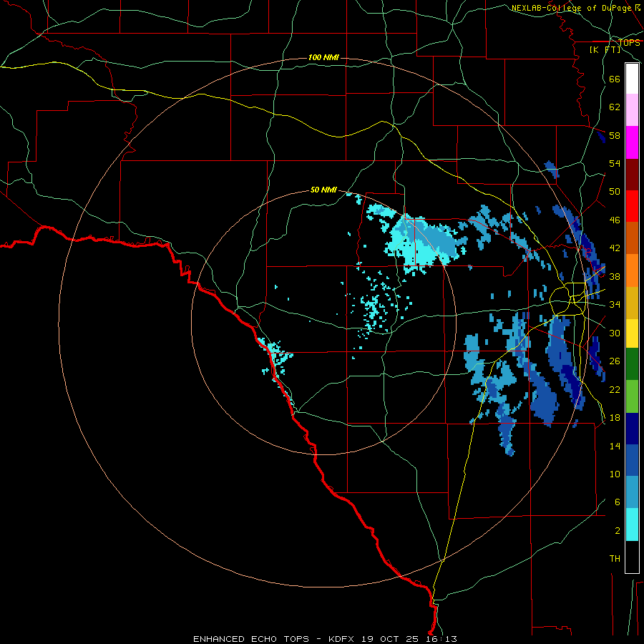Click the dark red 54 kft swatch
Screen dimensions: 644x644
coord(632,174)
